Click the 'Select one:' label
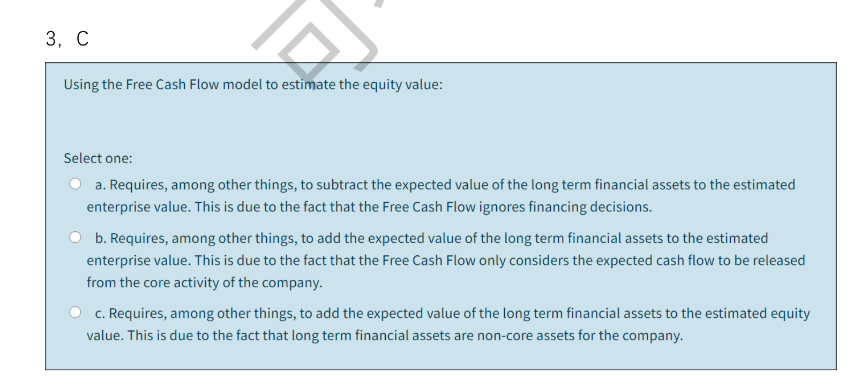 [x=97, y=157]
